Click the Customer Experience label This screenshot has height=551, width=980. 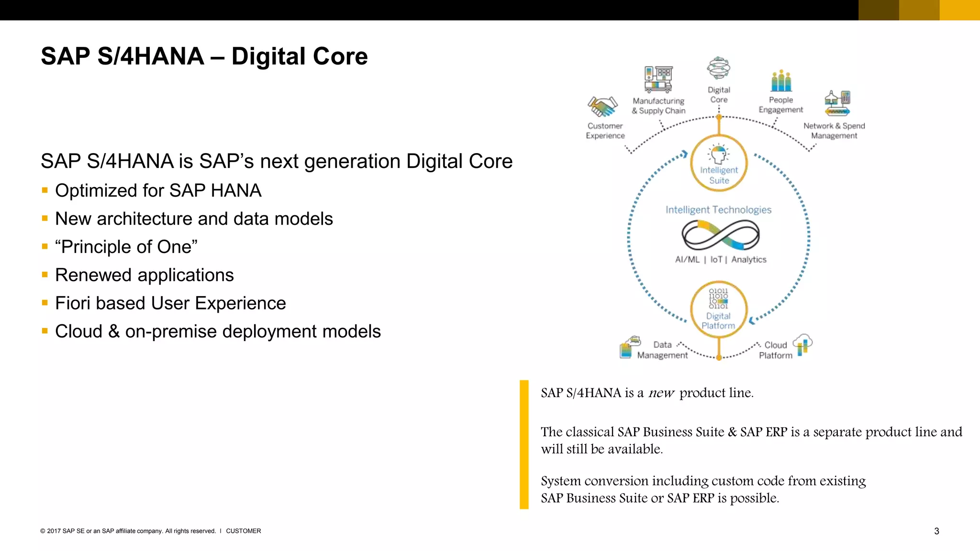(x=605, y=131)
